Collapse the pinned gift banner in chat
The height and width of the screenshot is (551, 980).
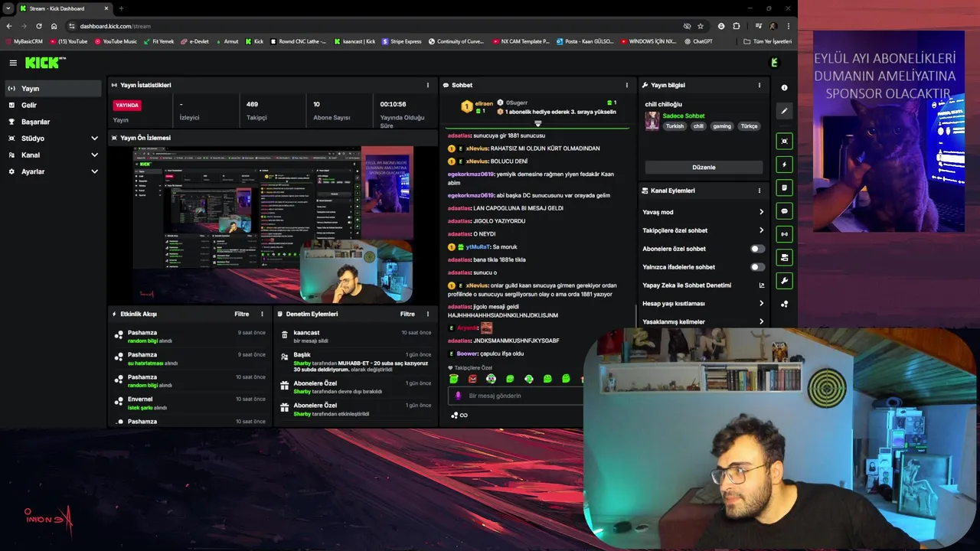(x=537, y=123)
